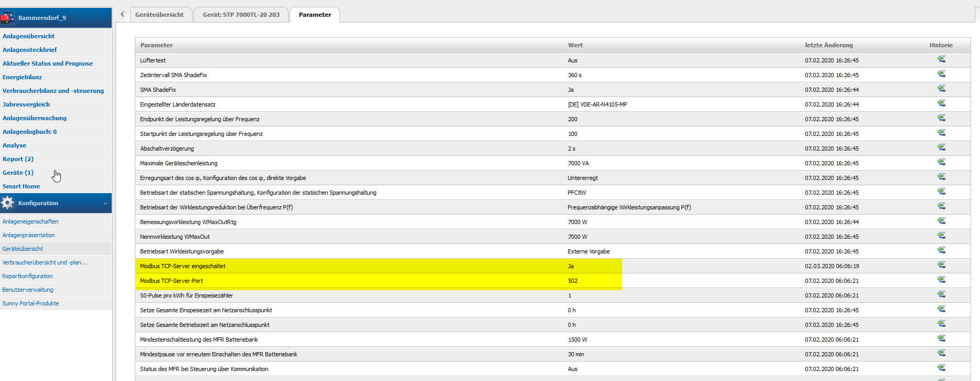The image size is (980, 381).
Task: Click the value 502 for Modbus port
Action: click(x=573, y=281)
